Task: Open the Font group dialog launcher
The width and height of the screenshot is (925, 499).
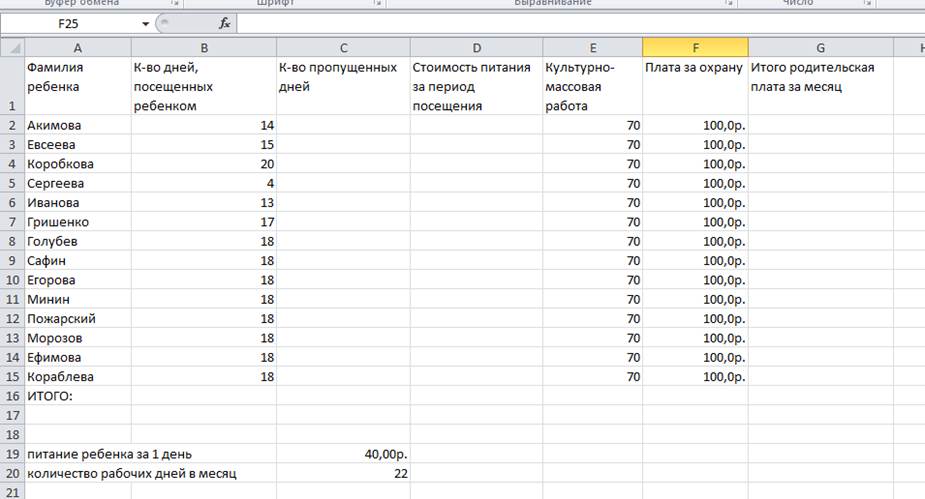Action: point(378,3)
